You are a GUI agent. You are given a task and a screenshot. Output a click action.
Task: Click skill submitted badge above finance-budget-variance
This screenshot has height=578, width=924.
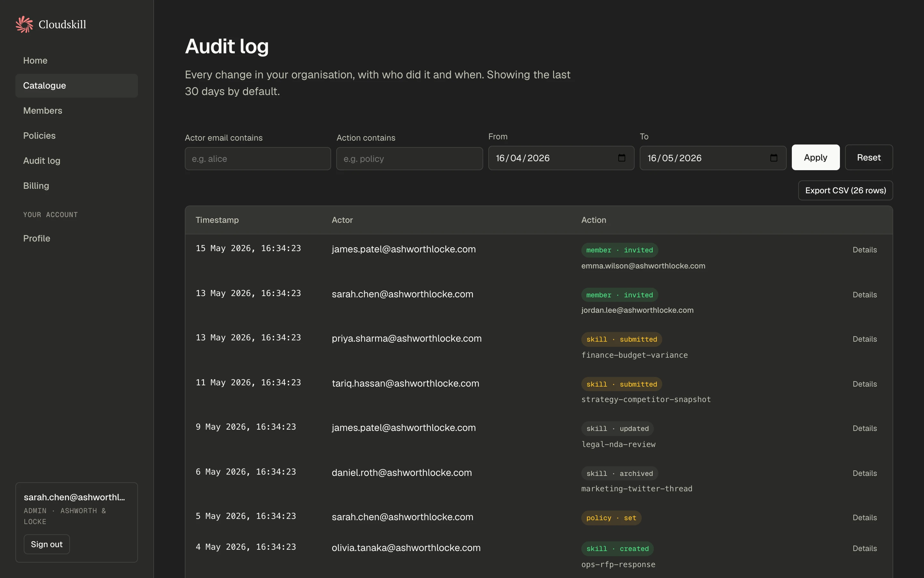click(x=621, y=339)
